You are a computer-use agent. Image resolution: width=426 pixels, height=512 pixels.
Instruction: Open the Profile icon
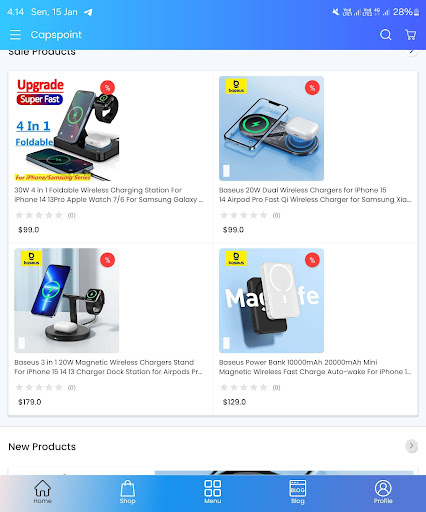[383, 492]
